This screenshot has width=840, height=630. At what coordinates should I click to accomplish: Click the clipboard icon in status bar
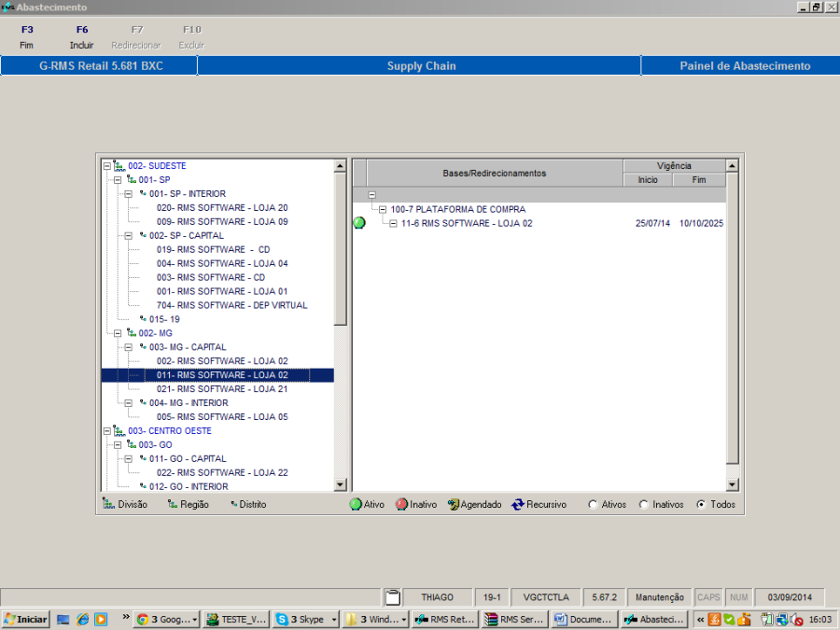[393, 596]
